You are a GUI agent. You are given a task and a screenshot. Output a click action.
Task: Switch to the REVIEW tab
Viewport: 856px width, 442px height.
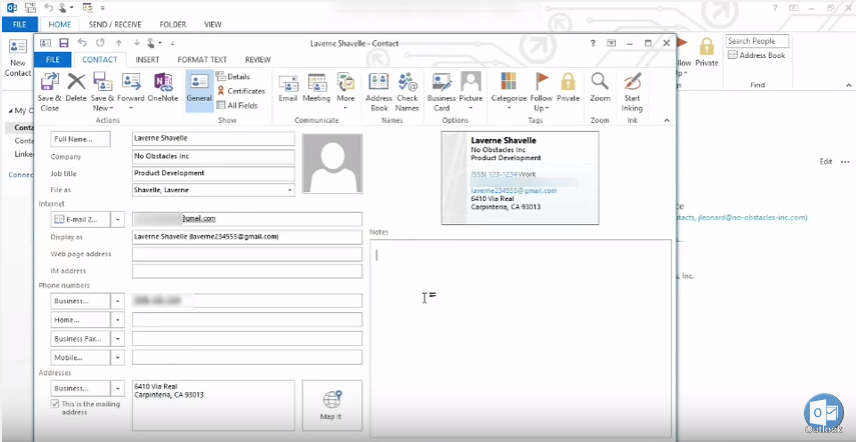tap(258, 59)
